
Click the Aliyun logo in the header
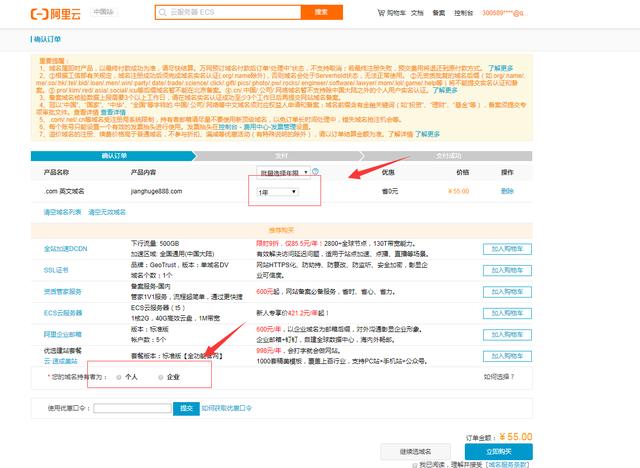56,14
